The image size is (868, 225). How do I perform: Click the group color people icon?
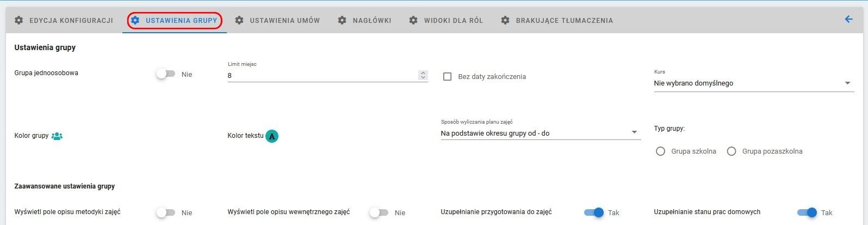coord(57,136)
